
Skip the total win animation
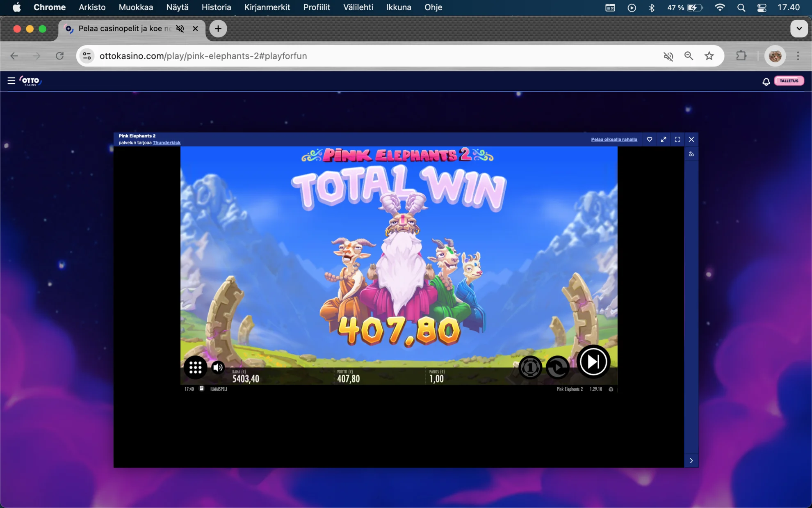click(593, 362)
